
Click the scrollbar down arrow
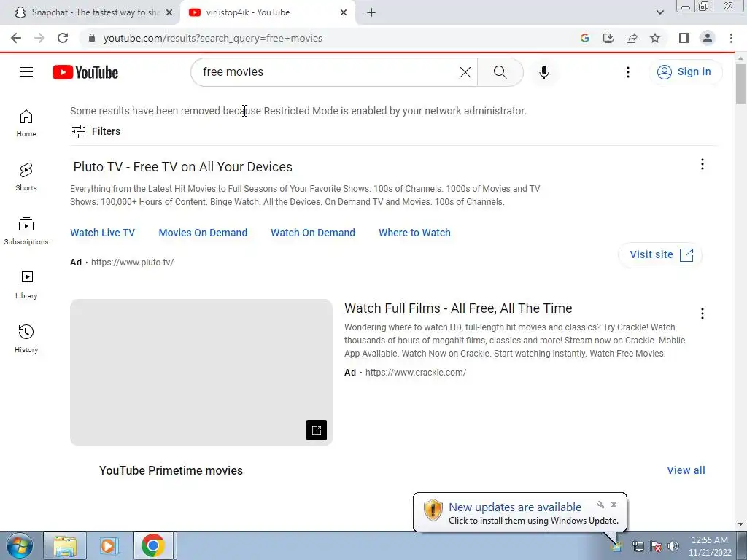[740, 524]
